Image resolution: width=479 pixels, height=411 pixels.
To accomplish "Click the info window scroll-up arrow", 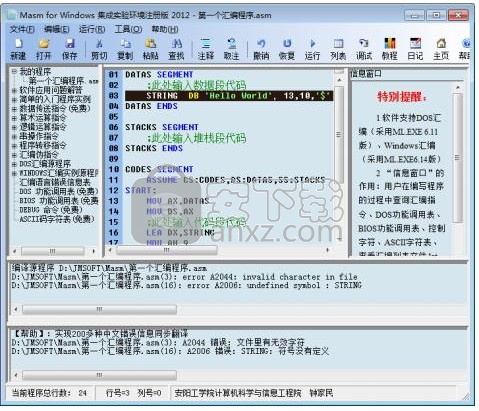I will click(x=457, y=87).
